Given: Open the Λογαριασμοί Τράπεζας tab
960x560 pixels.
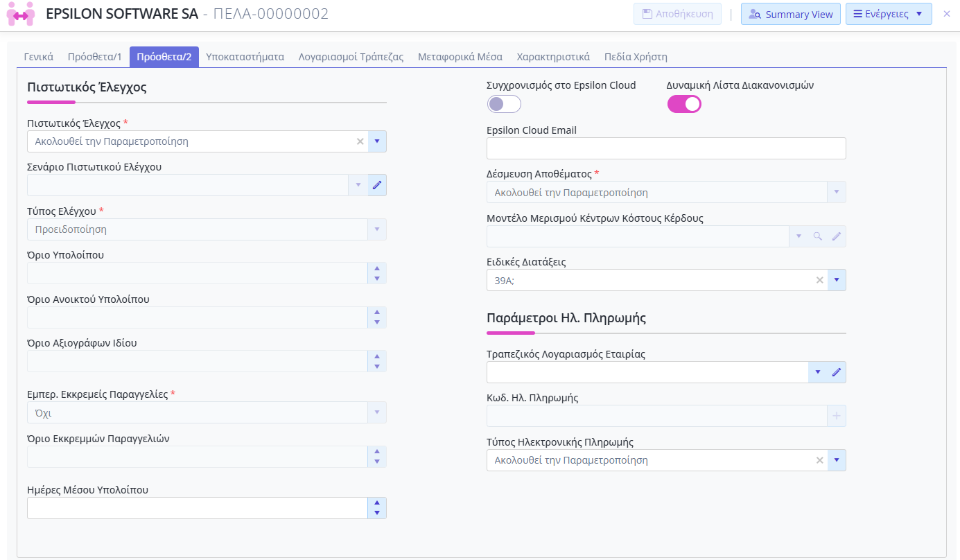Looking at the screenshot, I should point(351,57).
